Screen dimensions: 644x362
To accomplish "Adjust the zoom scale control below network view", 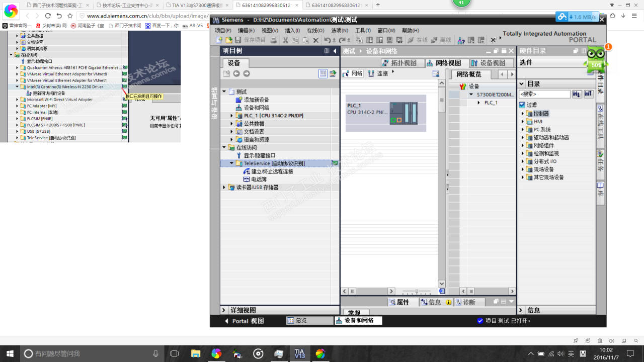I will click(416, 291).
